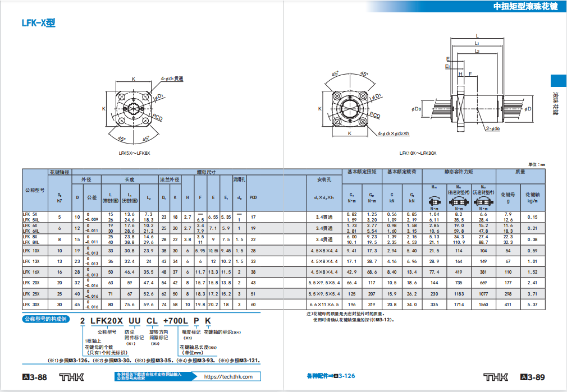This screenshot has width=567, height=392.
Task: Click +700L in the model number example
Action: (176, 321)
